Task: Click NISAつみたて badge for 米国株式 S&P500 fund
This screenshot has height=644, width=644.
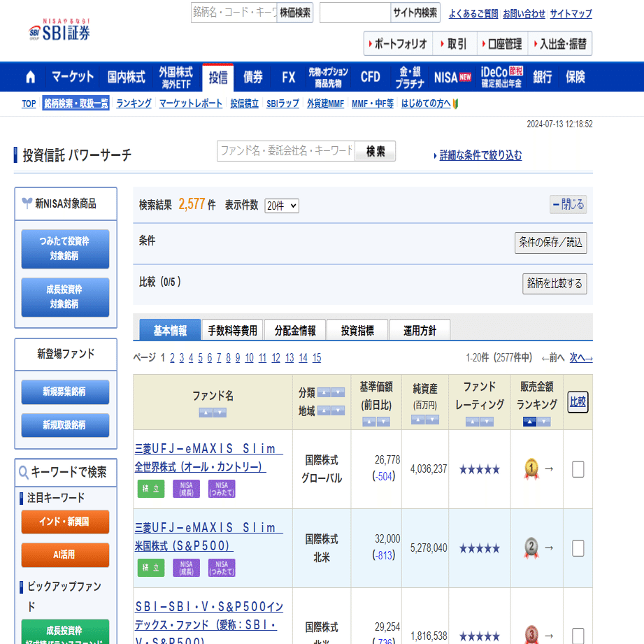Action: click(222, 568)
